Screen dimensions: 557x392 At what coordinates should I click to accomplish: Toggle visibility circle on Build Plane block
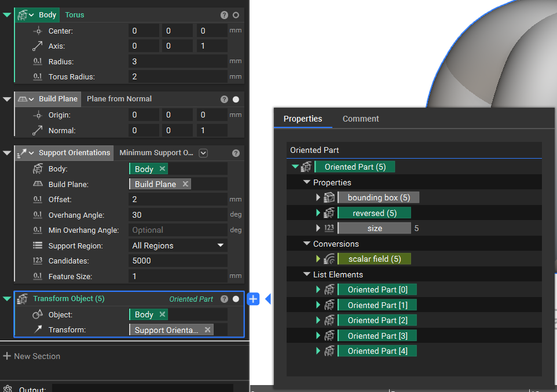pos(236,100)
